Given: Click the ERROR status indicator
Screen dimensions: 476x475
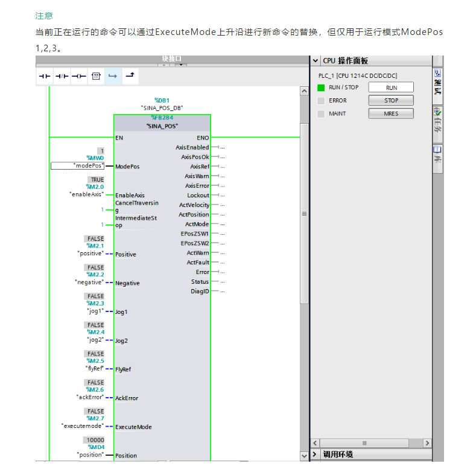Looking at the screenshot, I should [x=321, y=101].
